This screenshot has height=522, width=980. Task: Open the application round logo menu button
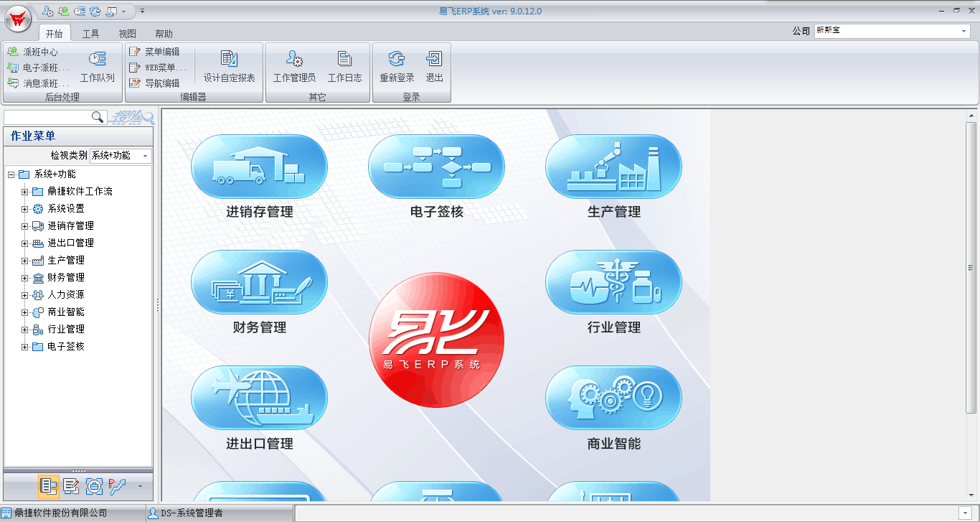(18, 19)
